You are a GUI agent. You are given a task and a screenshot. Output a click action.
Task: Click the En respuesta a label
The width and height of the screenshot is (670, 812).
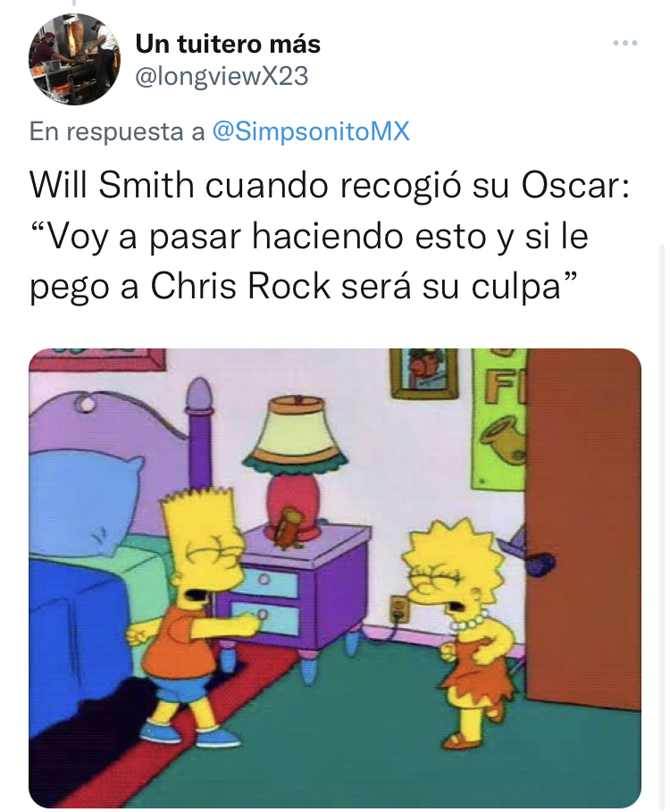pos(117,131)
